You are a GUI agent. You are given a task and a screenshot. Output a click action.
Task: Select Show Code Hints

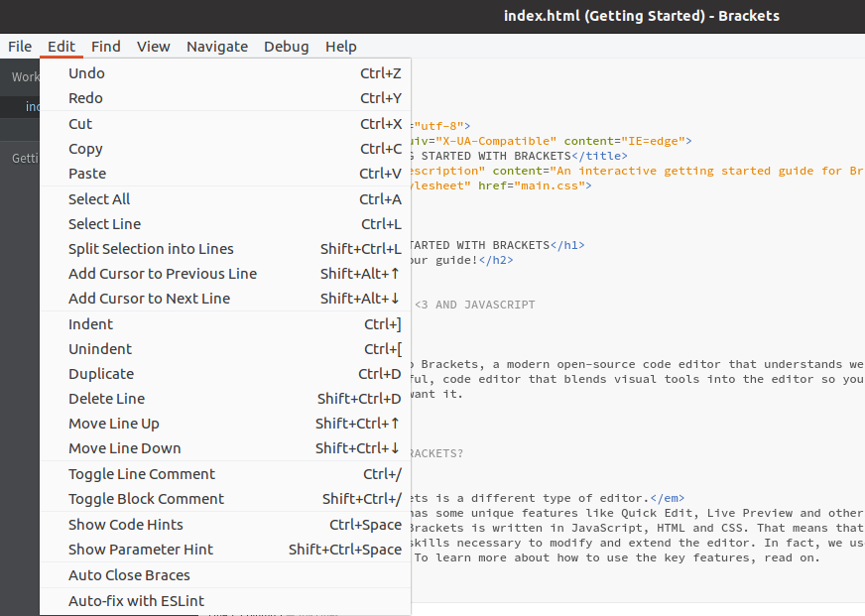(225, 525)
